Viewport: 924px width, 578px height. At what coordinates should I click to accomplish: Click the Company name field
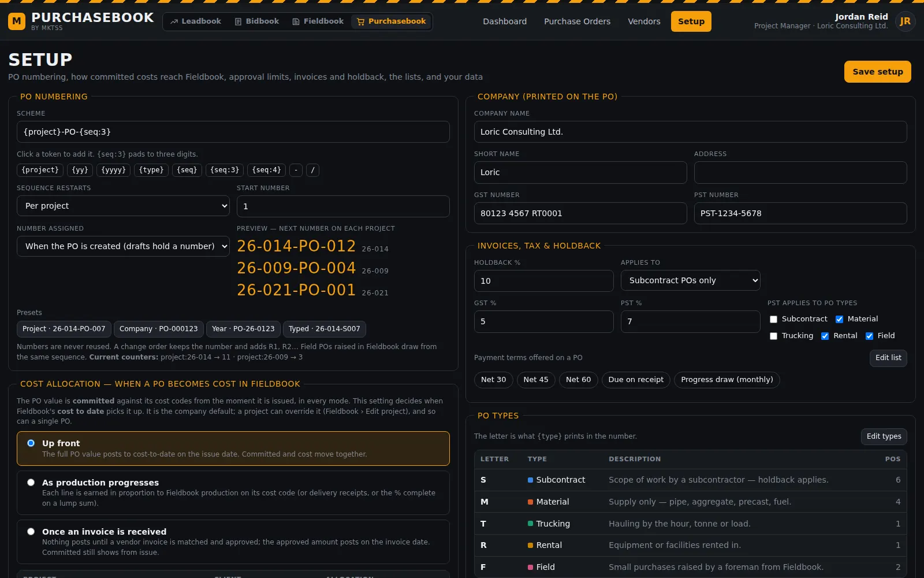pos(691,132)
